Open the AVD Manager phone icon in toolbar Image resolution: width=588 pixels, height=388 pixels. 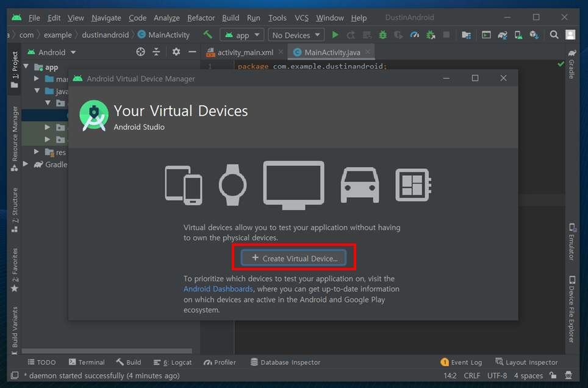coord(518,35)
